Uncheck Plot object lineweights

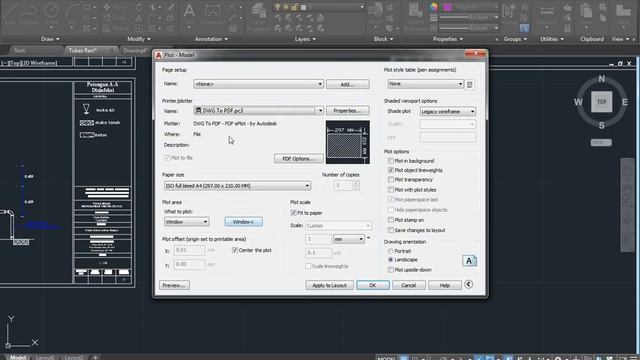click(x=391, y=170)
